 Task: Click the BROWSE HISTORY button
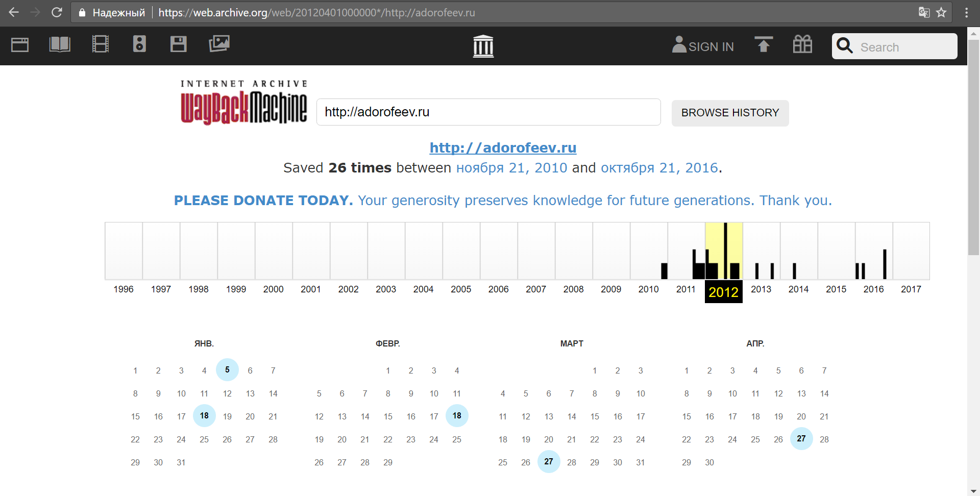[730, 113]
